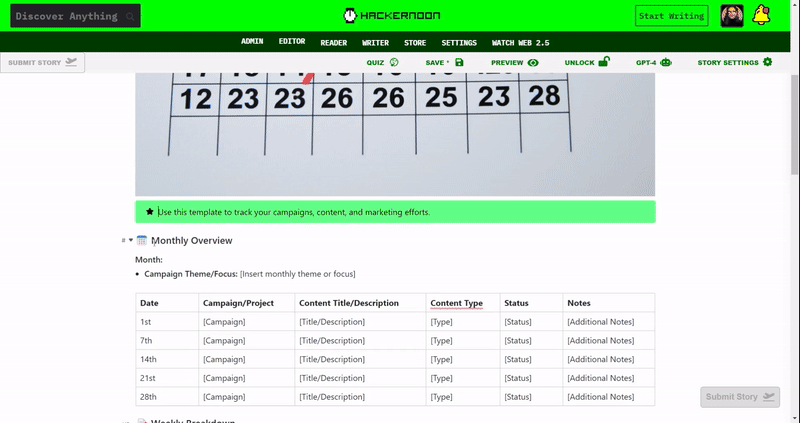Click the '14th' date cell
The height and width of the screenshot is (423, 800).
(x=167, y=359)
